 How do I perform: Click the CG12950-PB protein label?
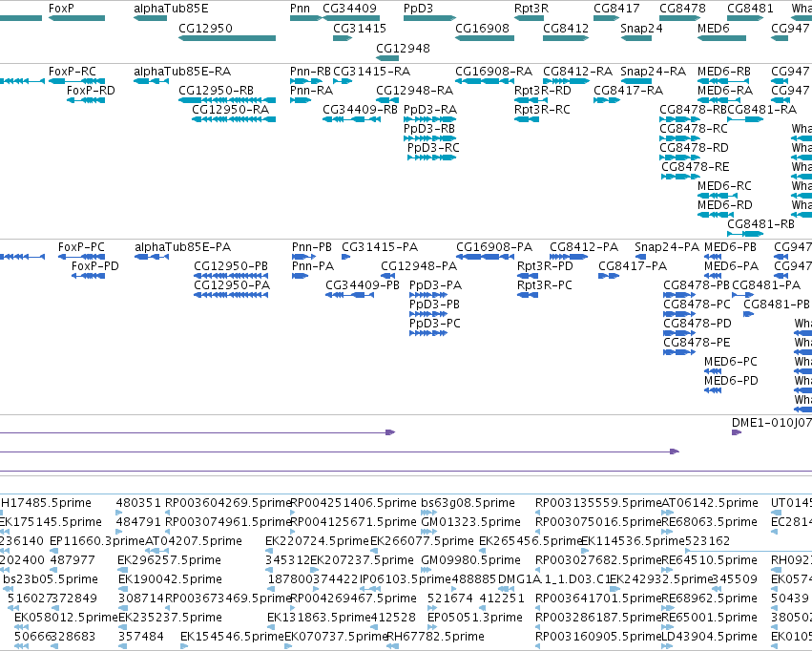(x=231, y=265)
